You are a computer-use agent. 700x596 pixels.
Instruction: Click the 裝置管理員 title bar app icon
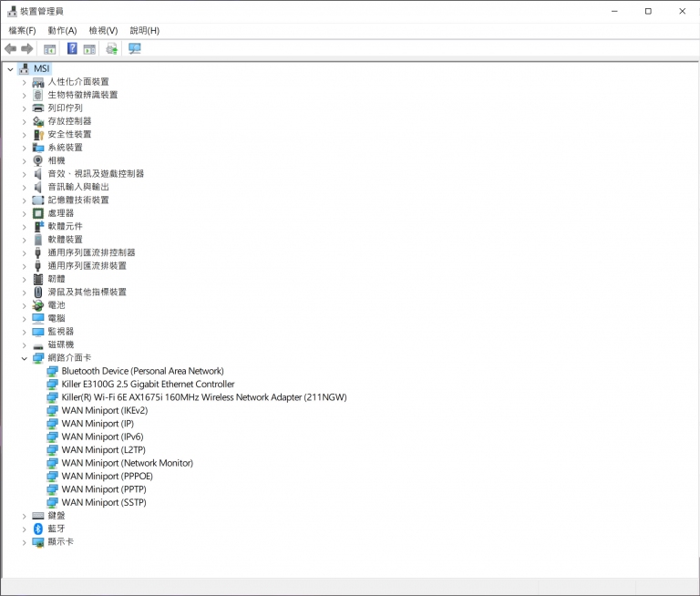(x=12, y=11)
